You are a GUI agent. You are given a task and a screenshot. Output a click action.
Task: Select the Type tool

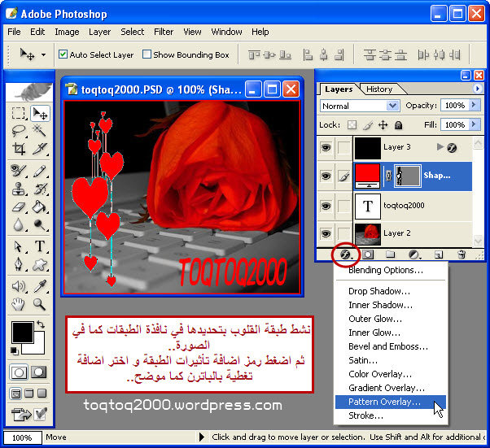coord(40,246)
